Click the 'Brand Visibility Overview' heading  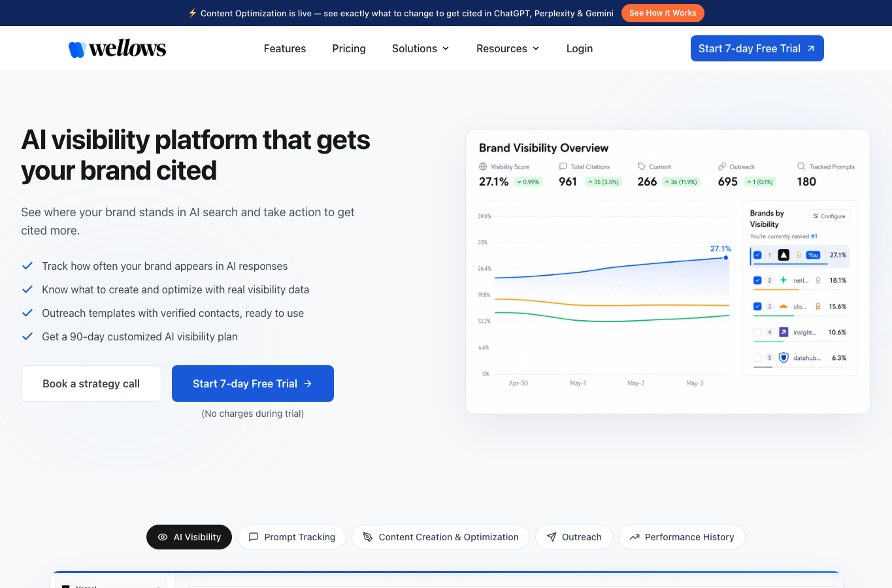click(x=544, y=148)
